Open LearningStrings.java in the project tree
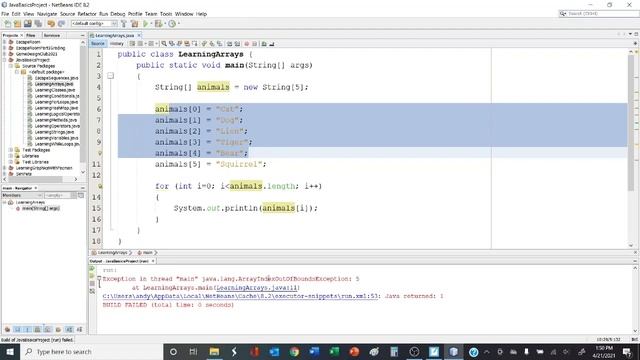640x360 pixels. (x=54, y=132)
